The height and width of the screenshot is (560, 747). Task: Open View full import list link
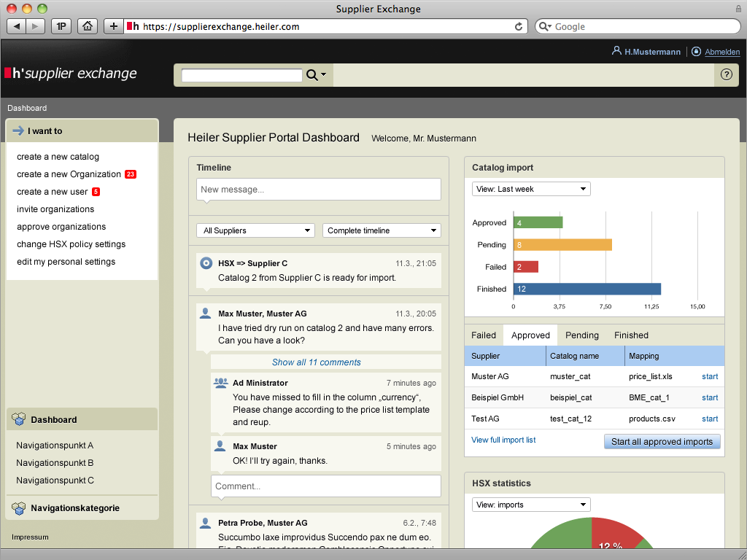[503, 440]
